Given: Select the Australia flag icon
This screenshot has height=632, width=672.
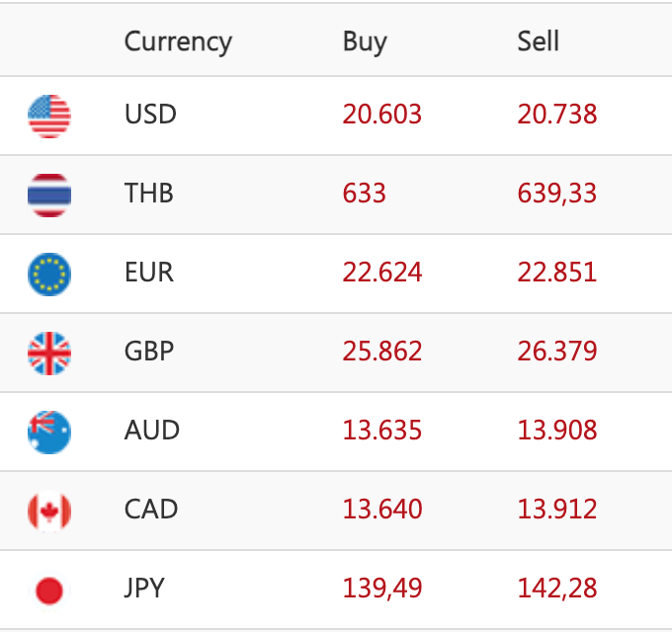Looking at the screenshot, I should 49,432.
